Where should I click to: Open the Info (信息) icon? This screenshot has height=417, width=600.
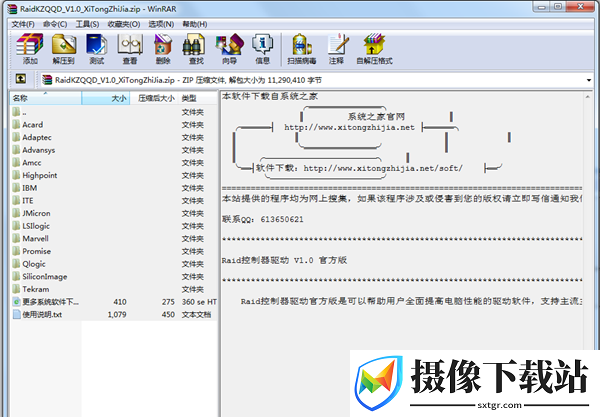pos(262,49)
